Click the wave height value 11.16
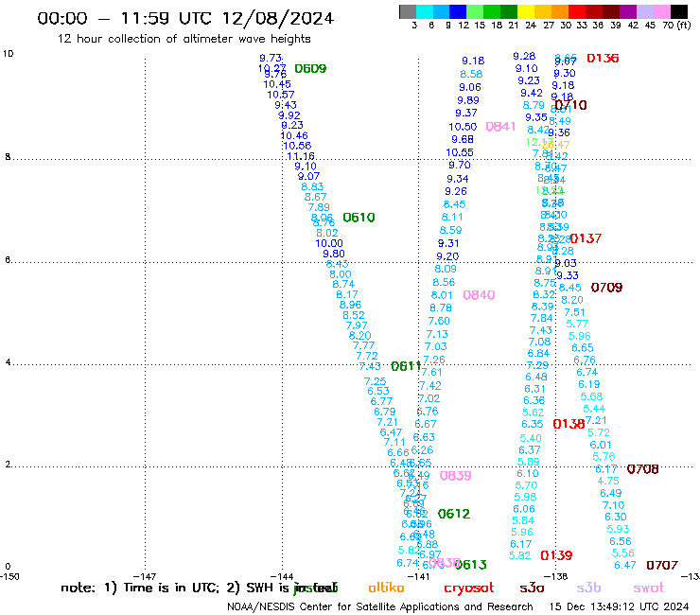This screenshot has width=700, height=615. point(301,156)
